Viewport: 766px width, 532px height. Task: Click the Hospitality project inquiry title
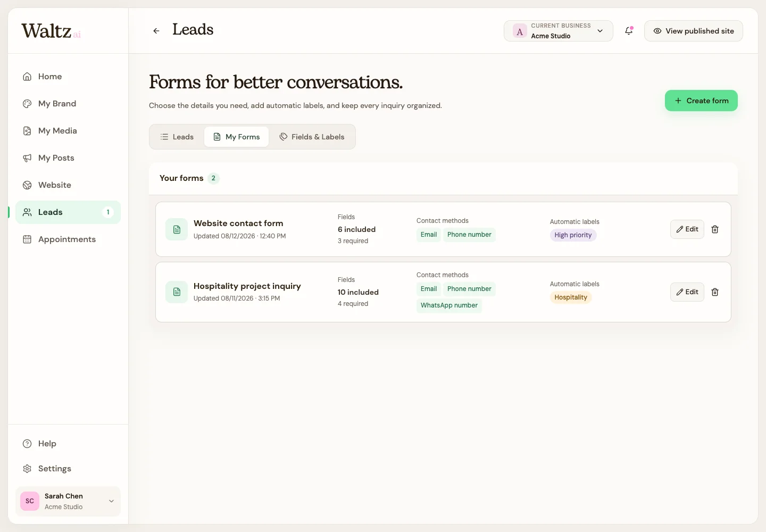tap(247, 286)
